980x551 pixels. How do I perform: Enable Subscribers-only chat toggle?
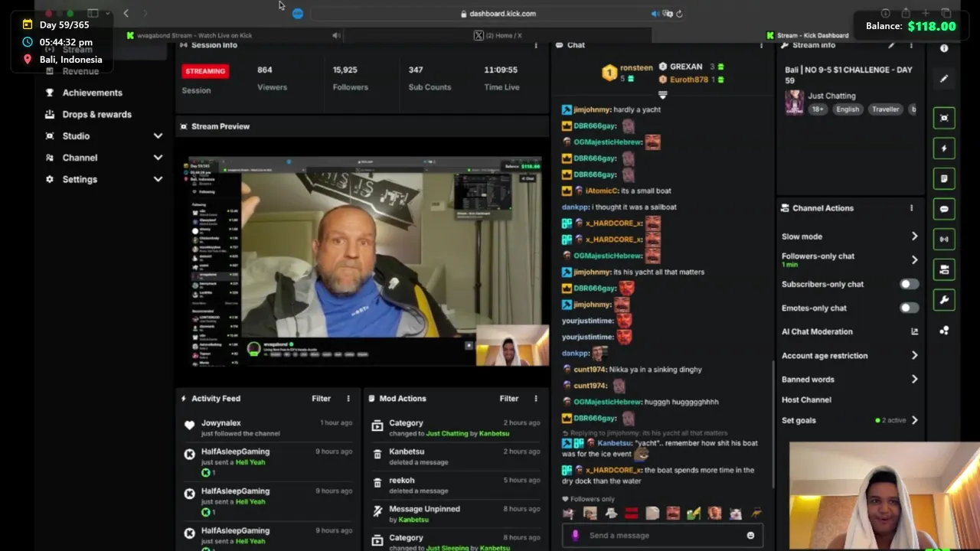tap(909, 284)
